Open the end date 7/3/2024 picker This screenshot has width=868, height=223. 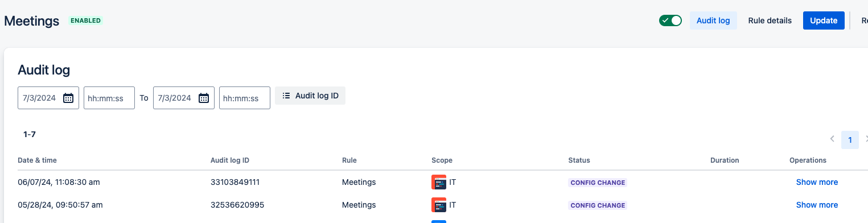point(184,98)
